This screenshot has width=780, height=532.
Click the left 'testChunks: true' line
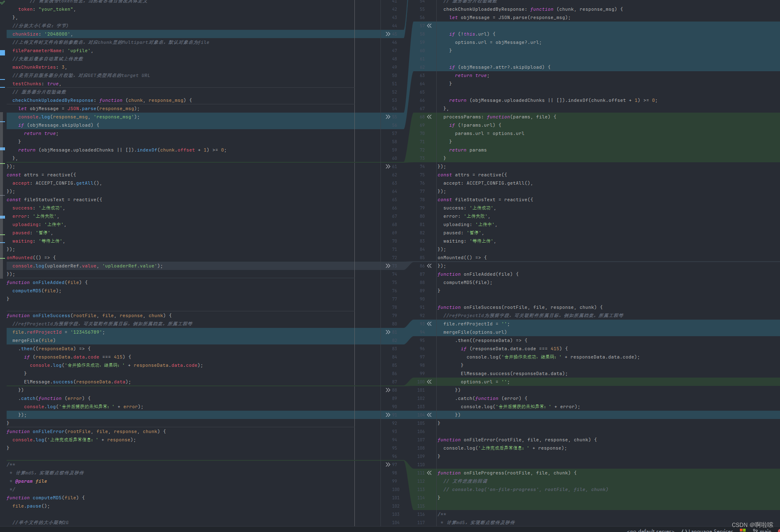37,84
